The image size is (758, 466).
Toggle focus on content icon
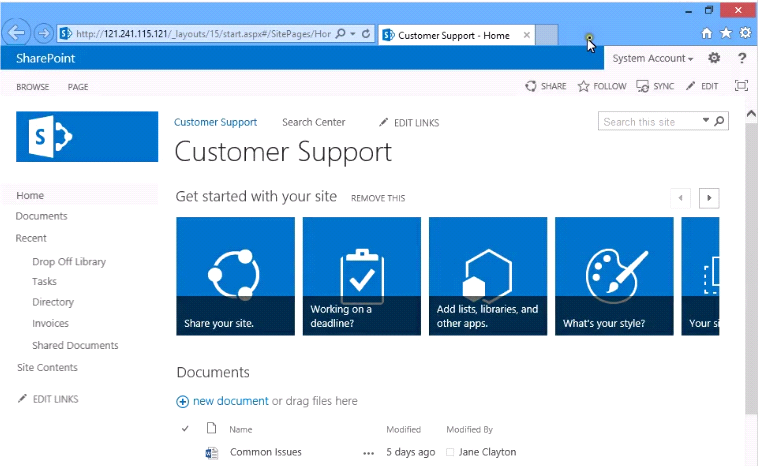741,86
